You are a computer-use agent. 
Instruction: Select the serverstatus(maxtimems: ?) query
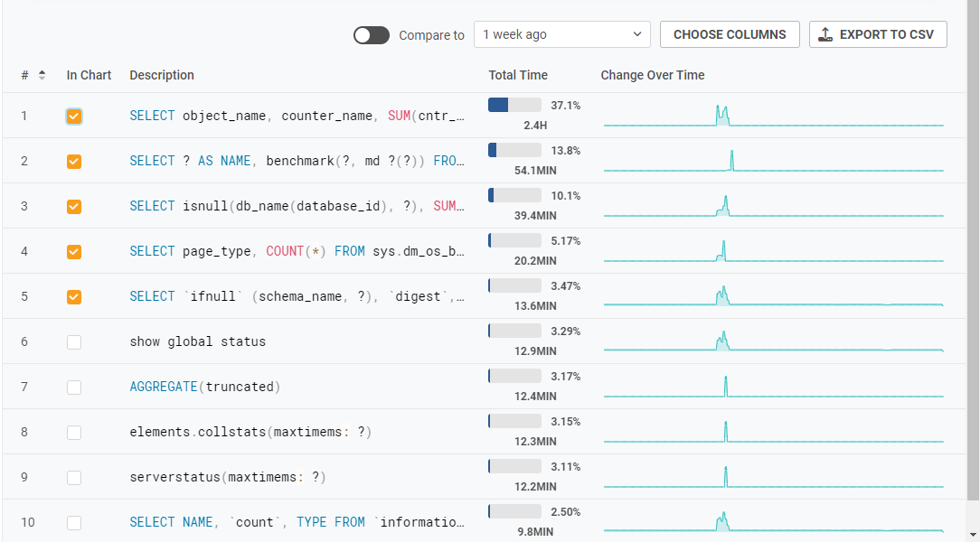[x=228, y=477]
